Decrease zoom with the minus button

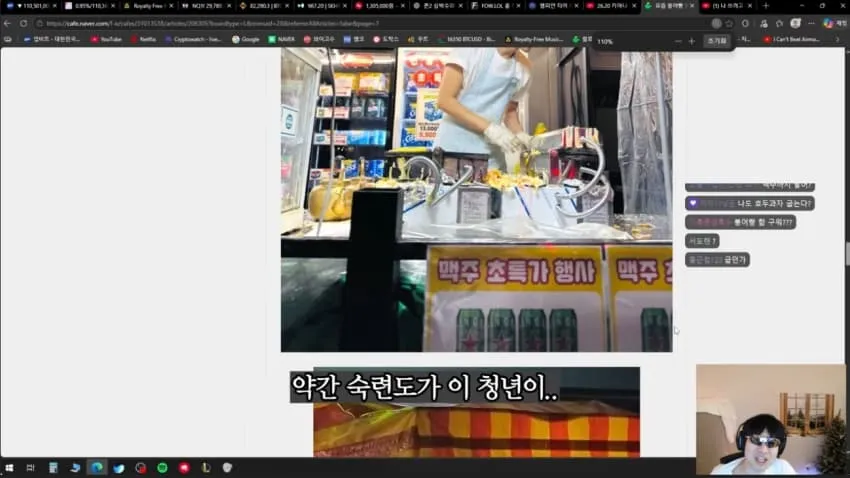pos(678,41)
